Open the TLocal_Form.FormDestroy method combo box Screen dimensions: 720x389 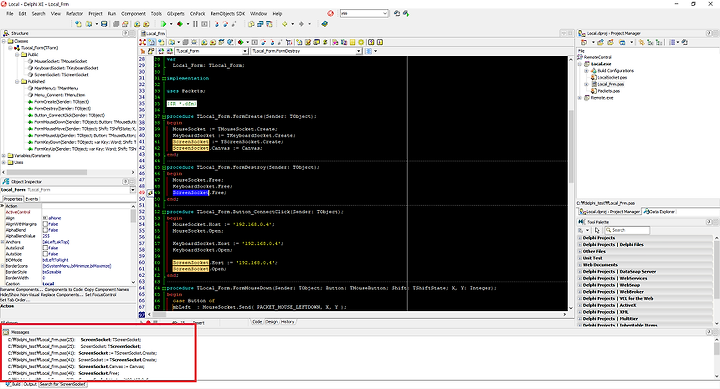coord(359,51)
